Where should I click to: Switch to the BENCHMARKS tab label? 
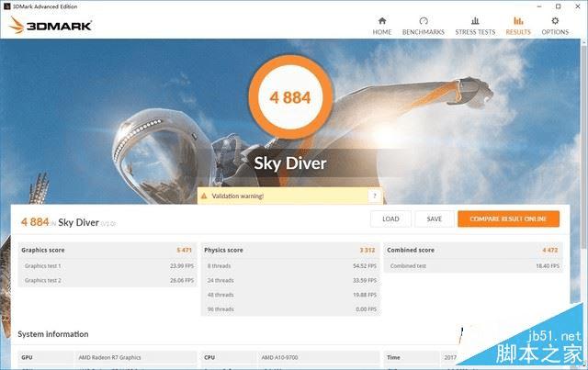coord(424,32)
